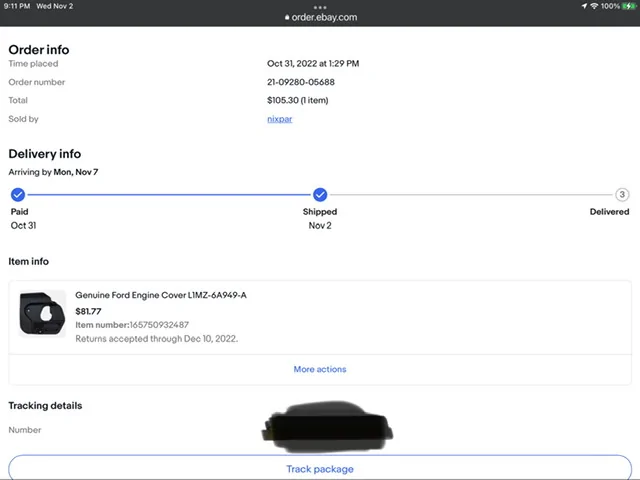The image size is (640, 480).
Task: Click the Sold by label
Action: tap(23, 119)
